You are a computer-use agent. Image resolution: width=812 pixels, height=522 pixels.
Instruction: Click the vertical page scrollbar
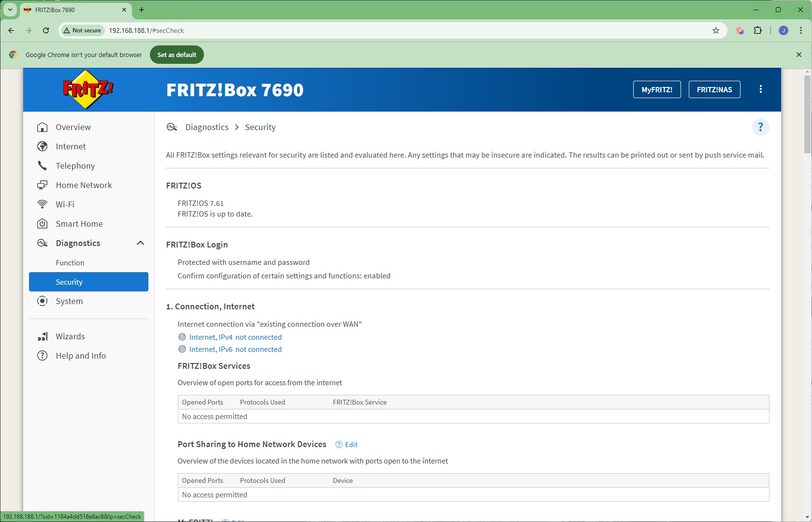[x=807, y=115]
